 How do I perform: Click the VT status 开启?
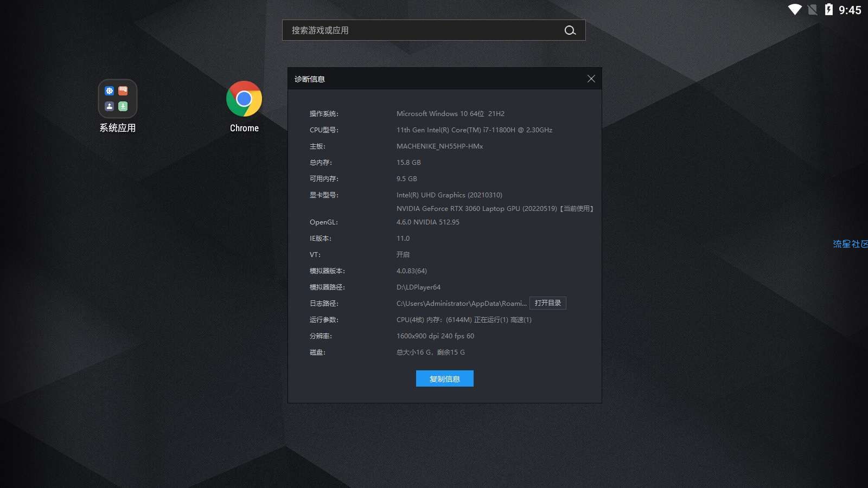point(403,255)
